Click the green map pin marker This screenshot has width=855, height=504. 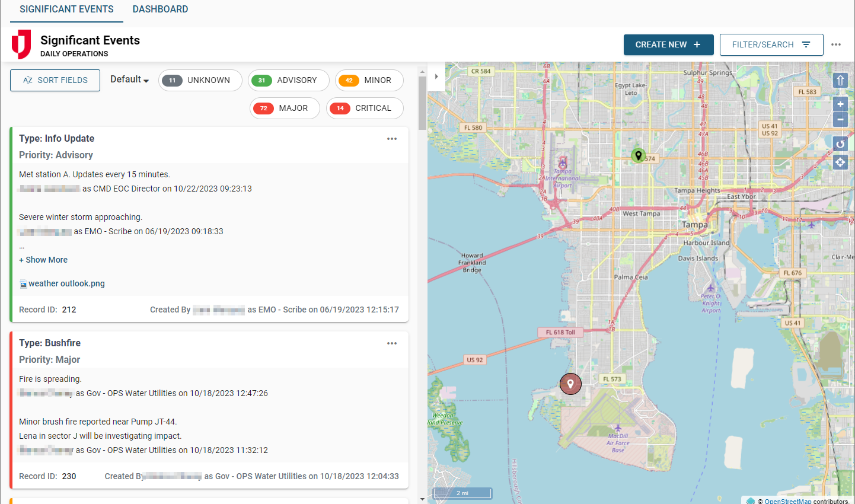coord(638,155)
